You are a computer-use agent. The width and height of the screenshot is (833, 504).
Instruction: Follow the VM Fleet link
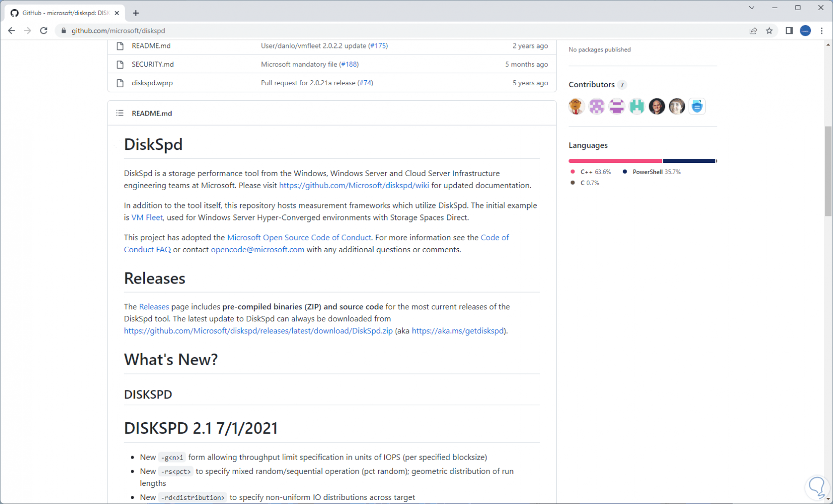147,218
